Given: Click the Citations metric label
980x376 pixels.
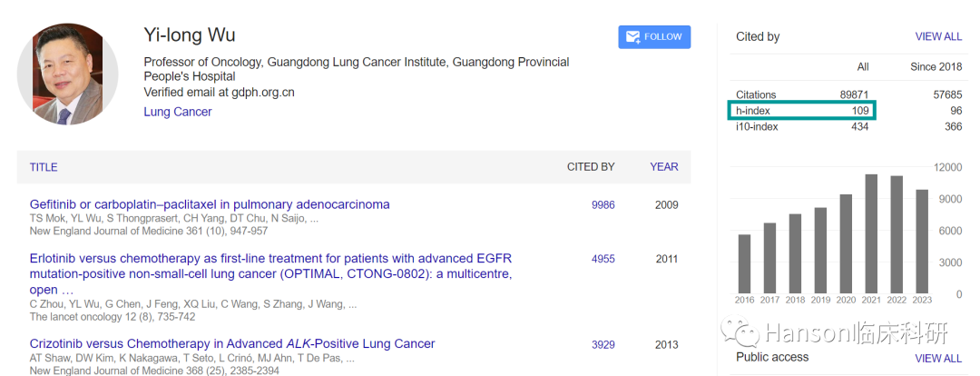Looking at the screenshot, I should click(x=756, y=94).
